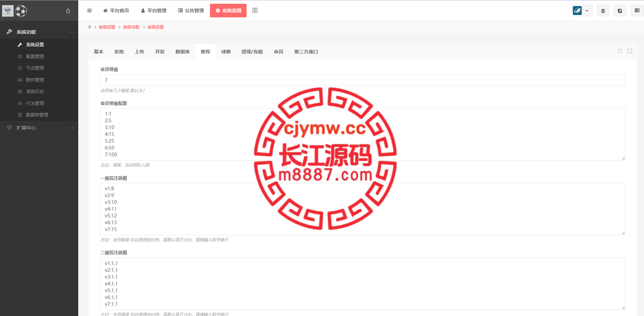Switch to the 上传 tab
Viewport: 644px width, 316px height.
139,52
